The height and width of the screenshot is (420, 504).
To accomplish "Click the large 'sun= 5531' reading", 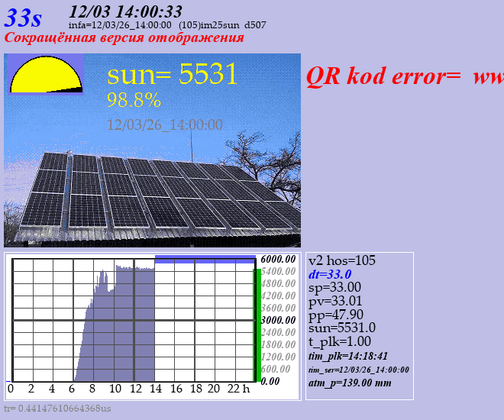I will point(173,74).
